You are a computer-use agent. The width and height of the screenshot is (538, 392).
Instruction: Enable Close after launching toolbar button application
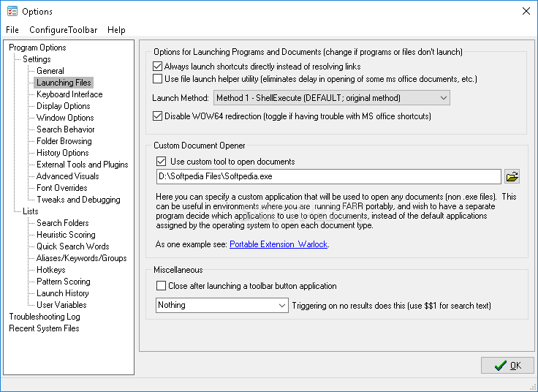coord(161,286)
